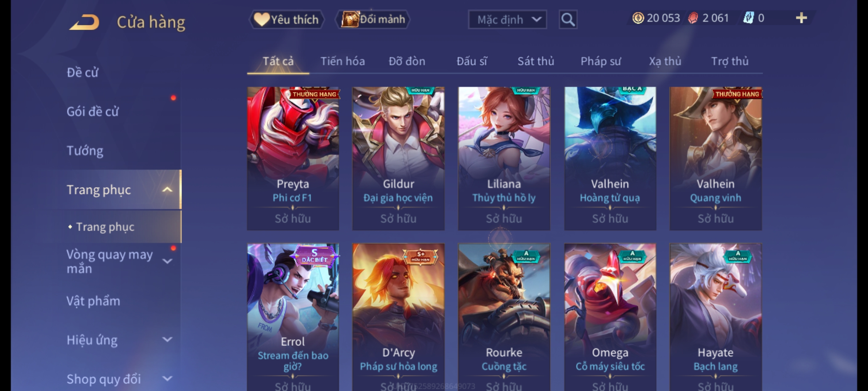Open the Mặc định sort dropdown
Image resolution: width=868 pixels, height=391 pixels.
507,20
